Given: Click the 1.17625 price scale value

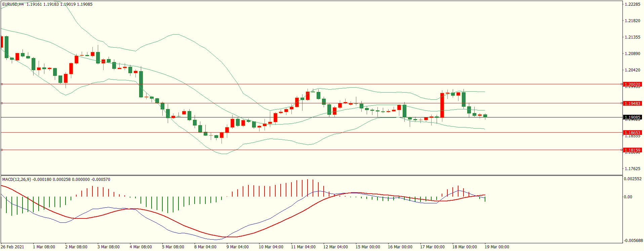Looking at the screenshot, I should (632, 169).
